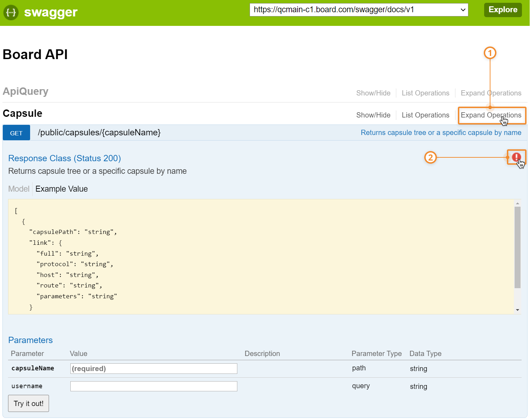Viewport: 530px width, 420px height.
Task: Click the /public/capsules/{capsuleName} path
Action: coord(99,133)
